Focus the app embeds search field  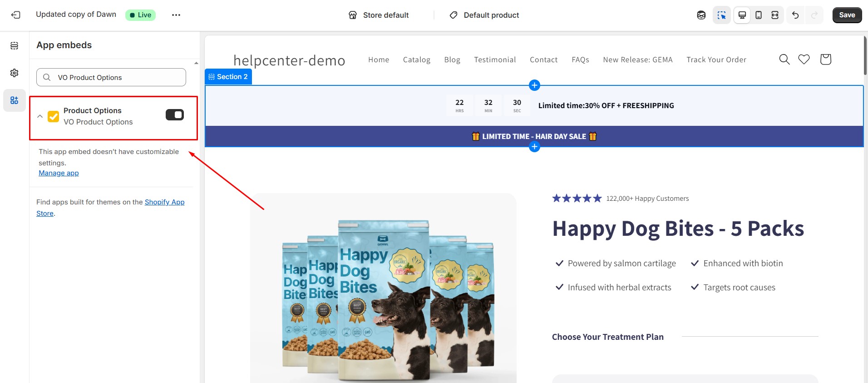[x=111, y=77]
